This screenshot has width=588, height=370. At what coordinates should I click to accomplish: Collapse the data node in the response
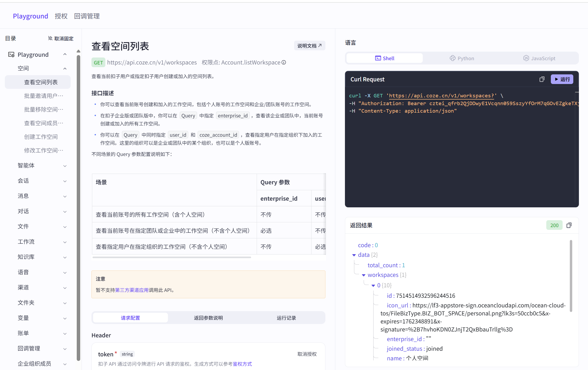(354, 255)
